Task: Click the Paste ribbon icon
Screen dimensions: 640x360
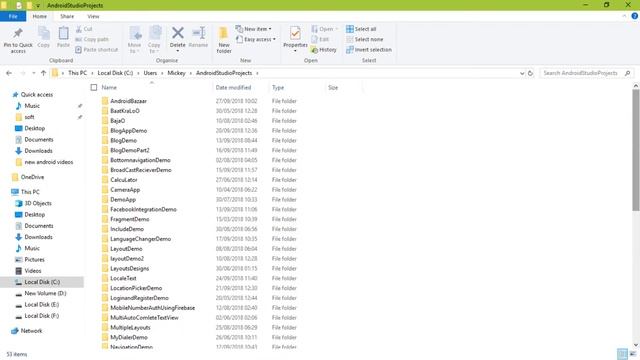Action: click(63, 34)
